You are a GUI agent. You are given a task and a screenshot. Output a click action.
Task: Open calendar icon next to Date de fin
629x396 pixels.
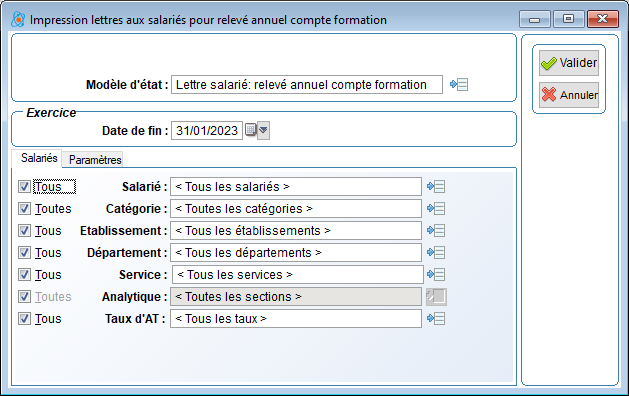coord(250,130)
